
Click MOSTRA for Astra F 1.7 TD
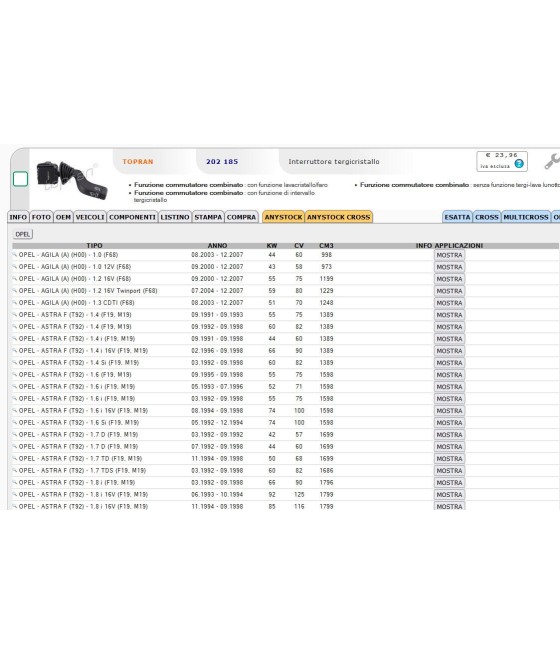coord(449,459)
